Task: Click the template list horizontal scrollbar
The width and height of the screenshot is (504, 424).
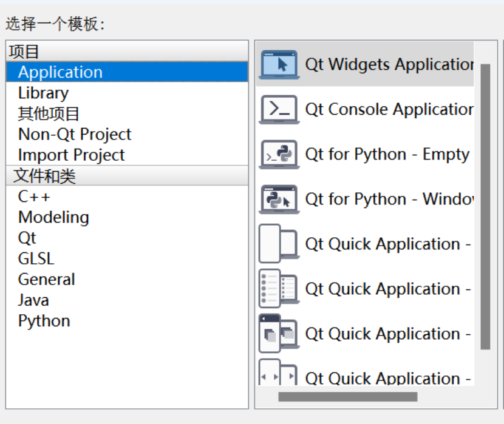Action: (x=348, y=397)
